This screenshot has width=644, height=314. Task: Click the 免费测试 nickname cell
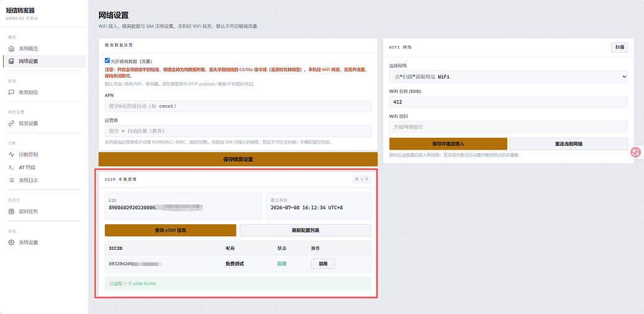click(x=235, y=264)
